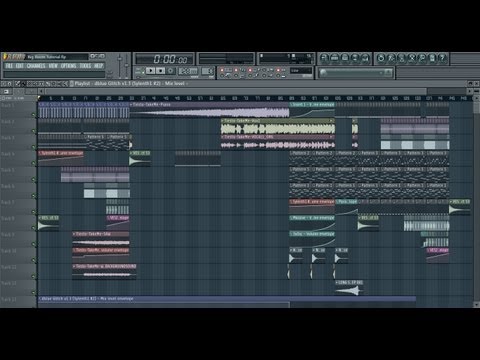Click the playlist horizontal scrollbar thumb

pyautogui.click(x=236, y=91)
